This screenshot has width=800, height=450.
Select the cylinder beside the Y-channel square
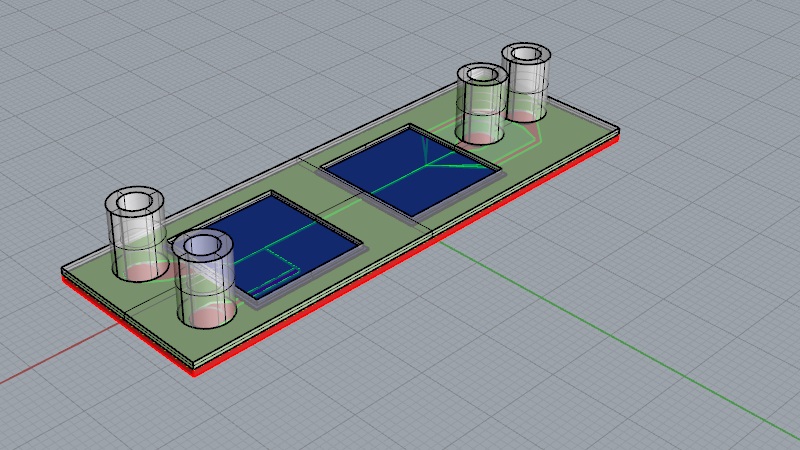click(x=482, y=104)
